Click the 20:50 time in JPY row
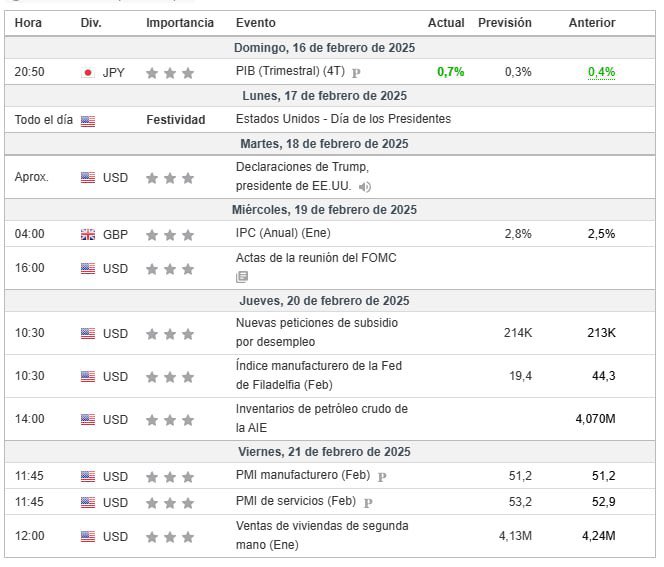Image resolution: width=664 pixels, height=567 pixels. coord(29,72)
